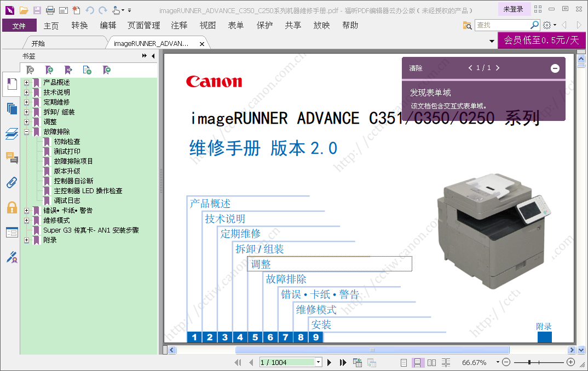
Task: Zoom in with the plus button
Action: coord(570,362)
